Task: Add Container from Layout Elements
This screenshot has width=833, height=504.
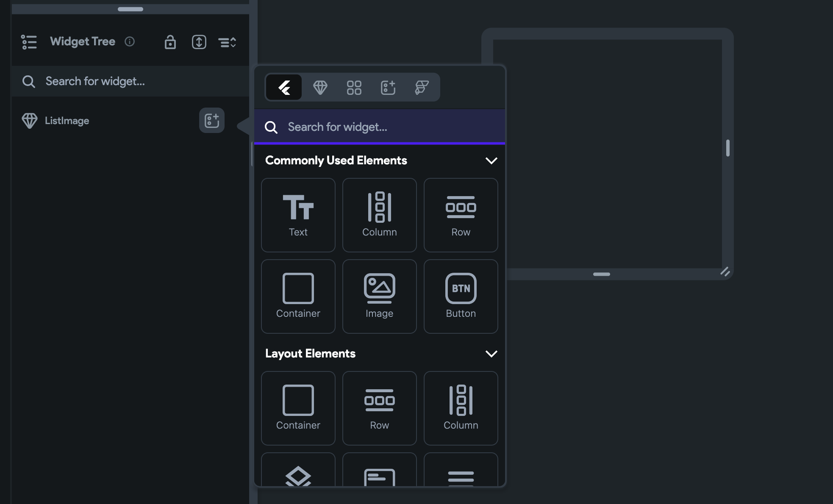Action: coord(298,408)
